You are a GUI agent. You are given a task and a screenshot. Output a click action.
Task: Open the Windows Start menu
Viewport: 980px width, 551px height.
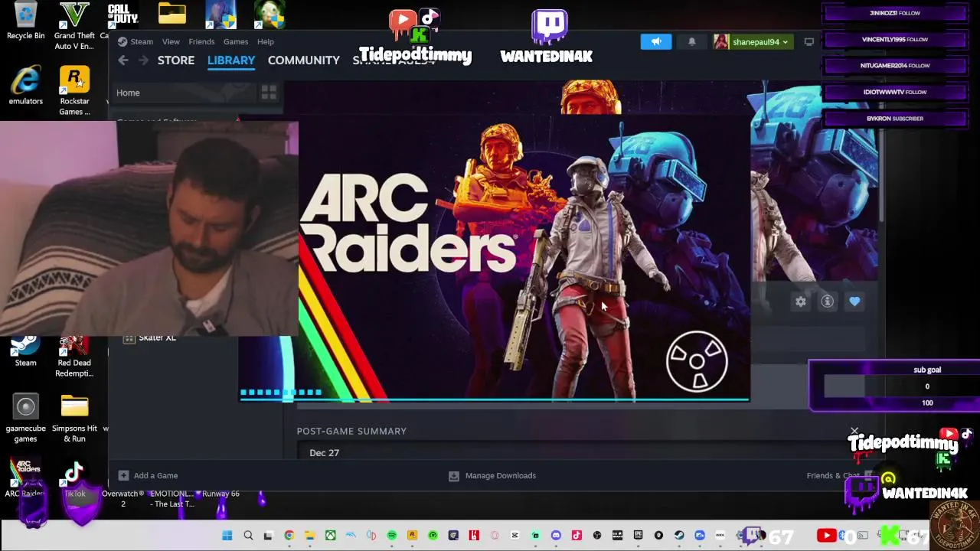coord(227,536)
